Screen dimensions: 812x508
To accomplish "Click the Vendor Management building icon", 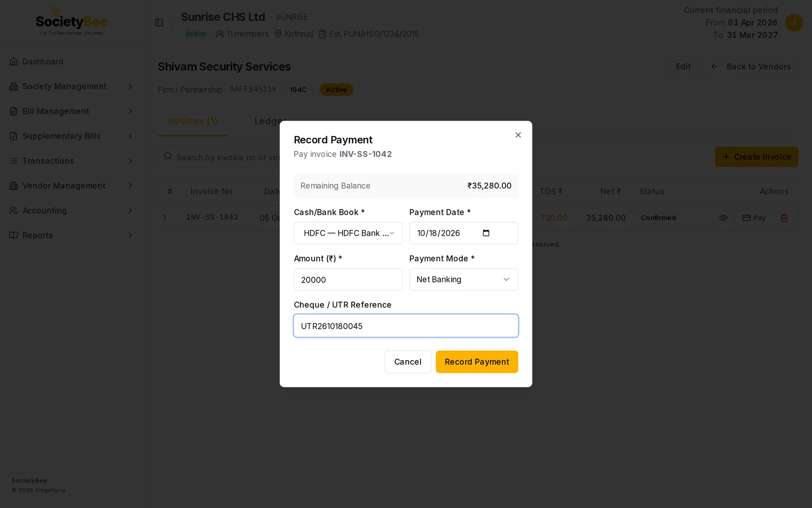I will pos(14,186).
